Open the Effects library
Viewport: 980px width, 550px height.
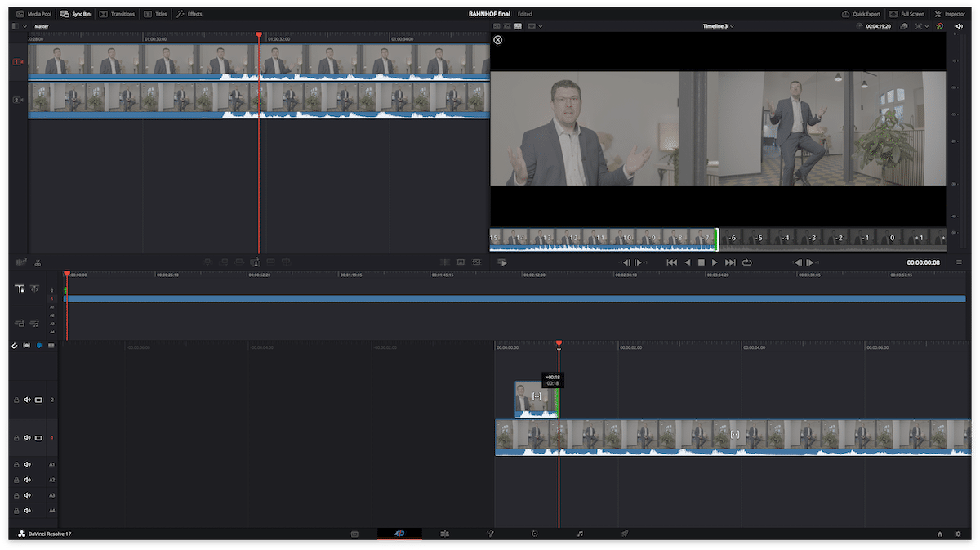coord(189,14)
